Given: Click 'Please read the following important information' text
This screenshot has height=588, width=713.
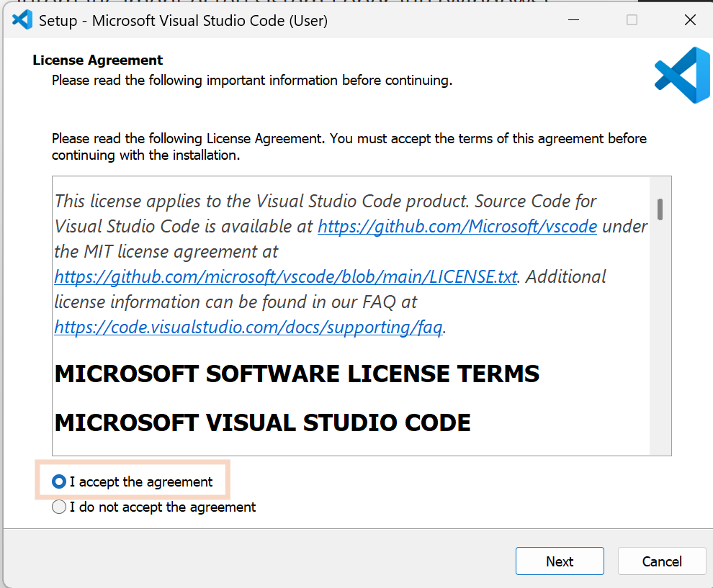Looking at the screenshot, I should click(252, 81).
